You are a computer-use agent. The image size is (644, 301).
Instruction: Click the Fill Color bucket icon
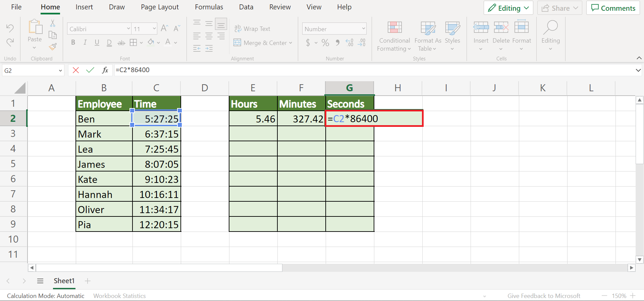(151, 42)
